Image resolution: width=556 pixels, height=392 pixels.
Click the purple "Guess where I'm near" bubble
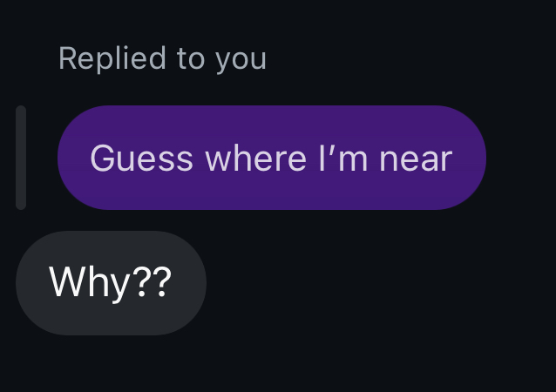click(272, 158)
